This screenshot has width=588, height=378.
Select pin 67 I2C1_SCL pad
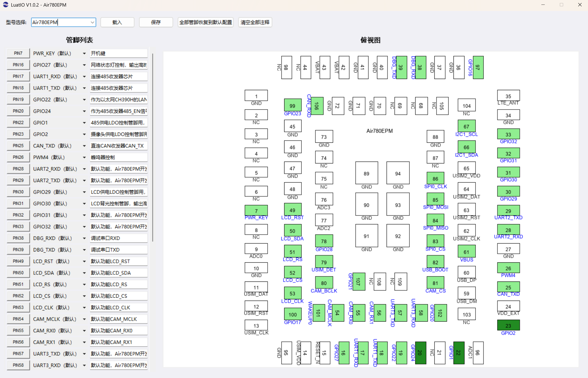pos(466,126)
